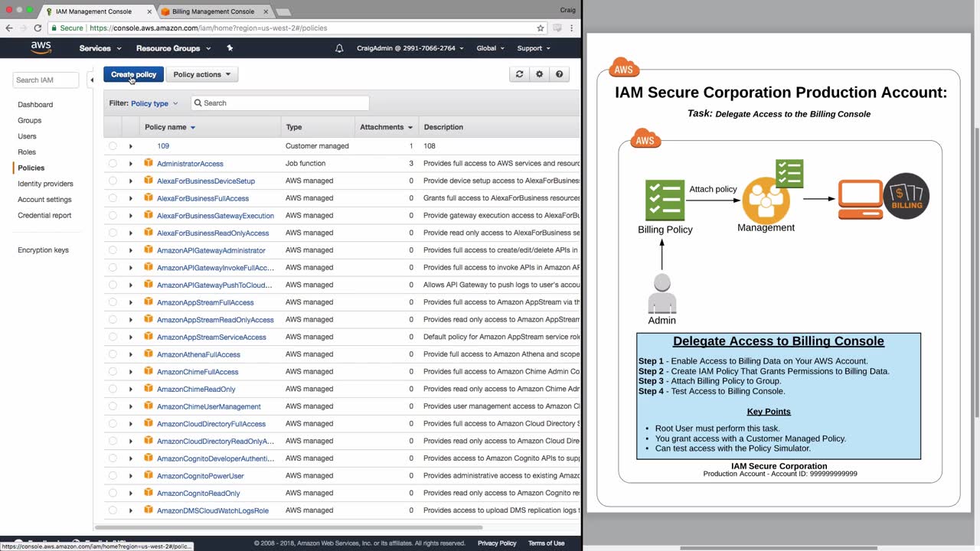Viewport: 980px width, 551px height.
Task: Bookmark this page with the star icon
Action: click(x=541, y=28)
